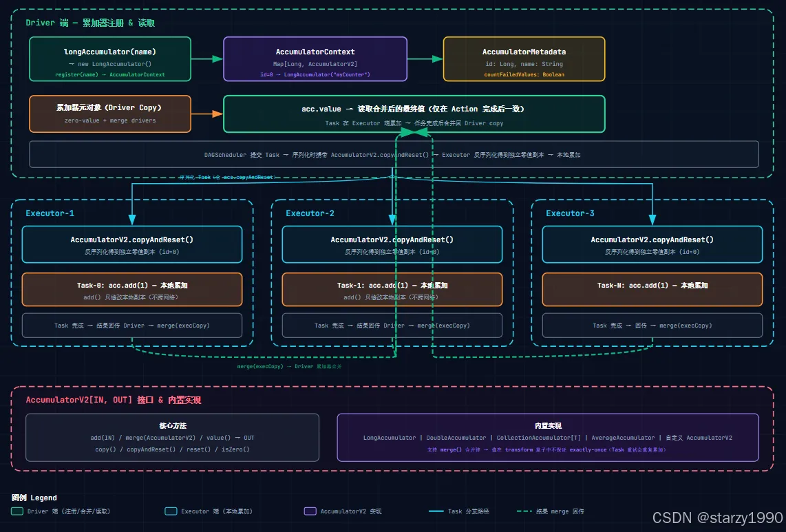Click the 'add(IN) / merge(AccumulatorV2)' methods line
786x532 pixels.
pyautogui.click(x=173, y=438)
